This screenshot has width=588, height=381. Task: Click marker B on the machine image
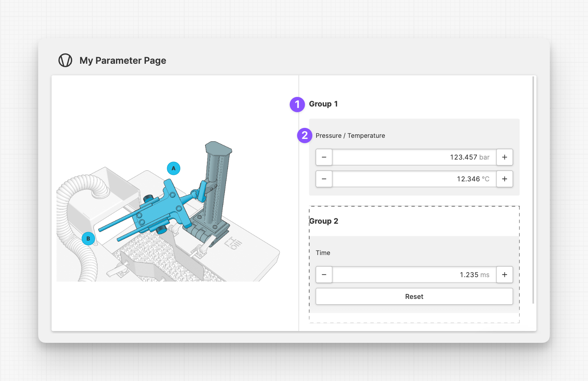(x=88, y=239)
